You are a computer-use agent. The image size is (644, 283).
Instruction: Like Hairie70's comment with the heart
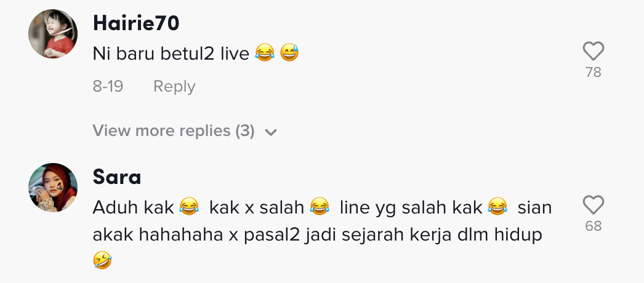(593, 51)
